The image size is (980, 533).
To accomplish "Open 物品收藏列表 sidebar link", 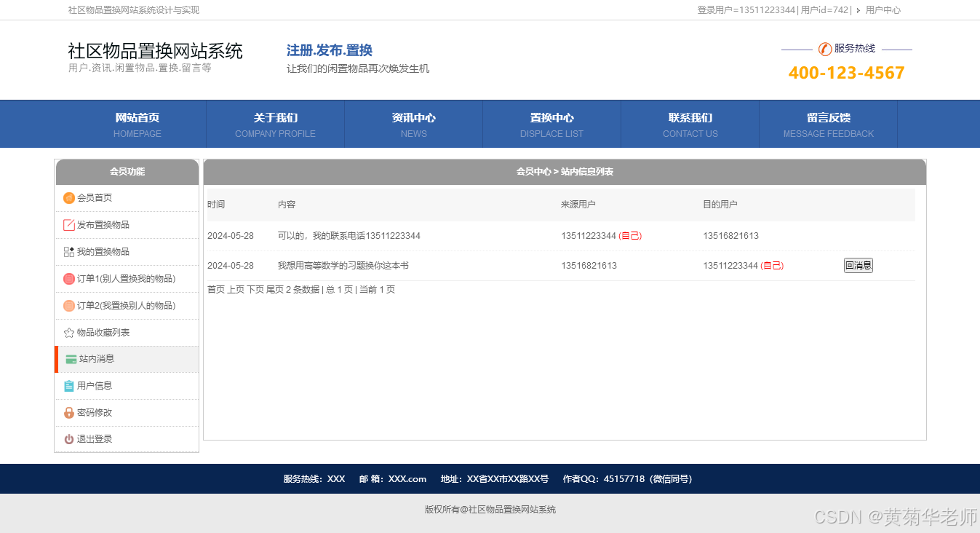I will coord(103,333).
